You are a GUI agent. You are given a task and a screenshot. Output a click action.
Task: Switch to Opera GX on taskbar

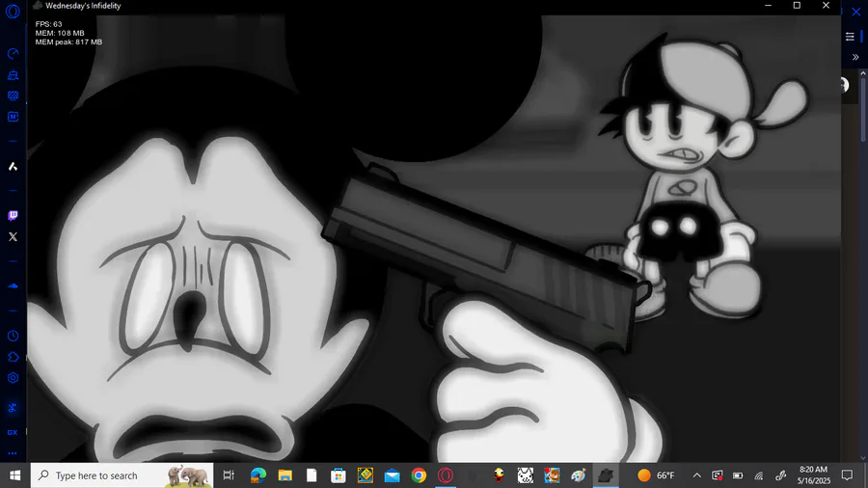pyautogui.click(x=446, y=475)
